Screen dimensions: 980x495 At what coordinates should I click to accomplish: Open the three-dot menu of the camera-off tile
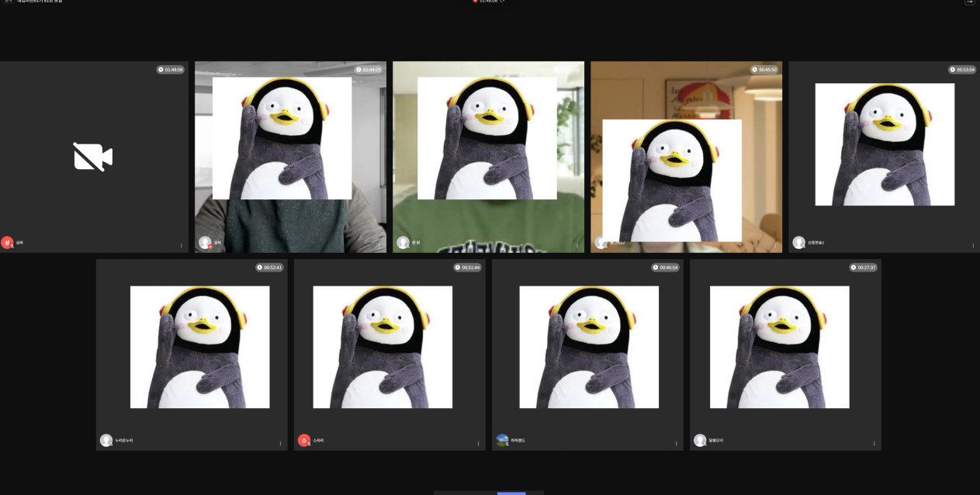(x=182, y=245)
